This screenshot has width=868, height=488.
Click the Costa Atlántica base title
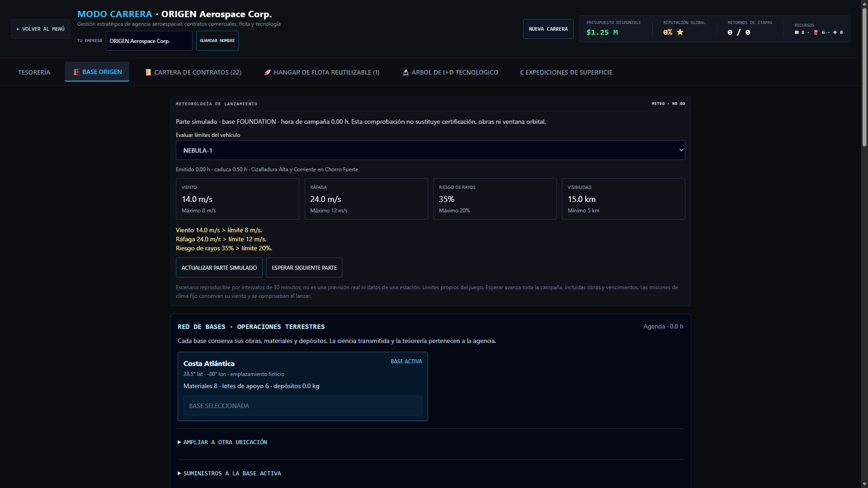[x=209, y=363]
